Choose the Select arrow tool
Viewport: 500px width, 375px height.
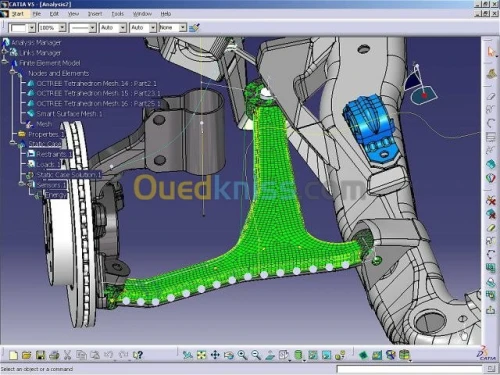pos(491,52)
